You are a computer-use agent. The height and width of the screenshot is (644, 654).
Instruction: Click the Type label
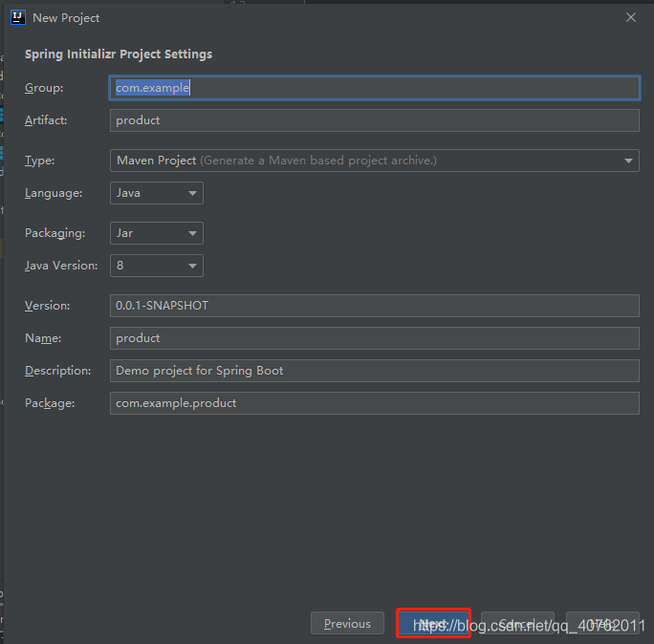coord(39,161)
